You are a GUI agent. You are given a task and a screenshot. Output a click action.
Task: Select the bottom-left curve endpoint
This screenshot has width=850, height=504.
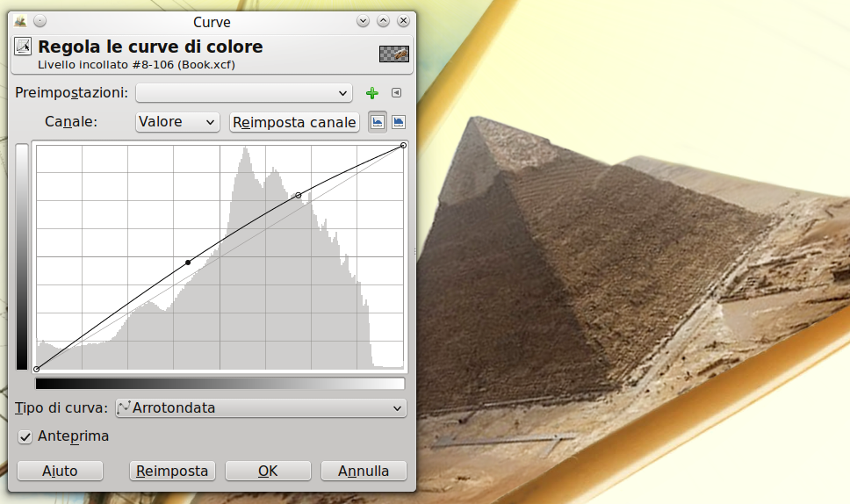(36, 369)
